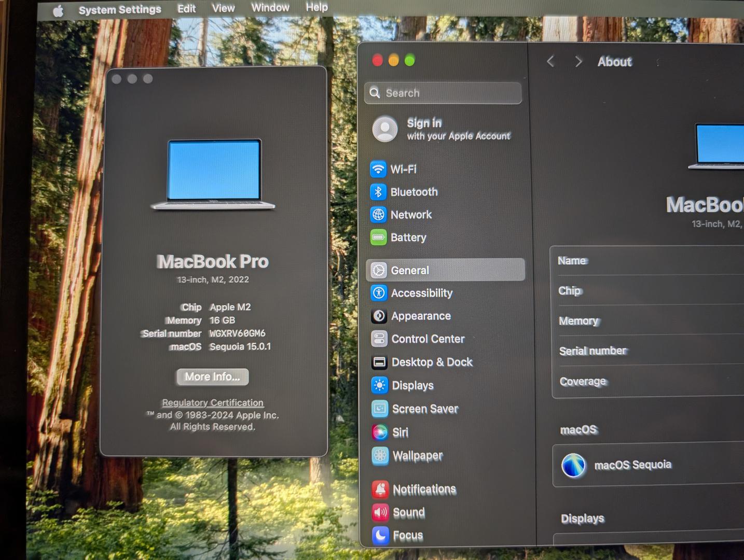The image size is (744, 560).
Task: Click the Screen Saver icon
Action: (380, 409)
